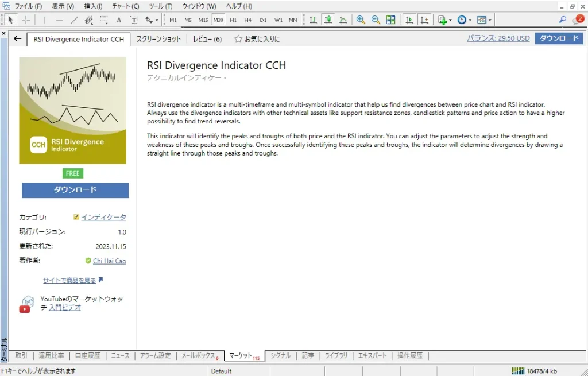588x376 pixels.
Task: Click the chart templates icon
Action: coord(482,20)
